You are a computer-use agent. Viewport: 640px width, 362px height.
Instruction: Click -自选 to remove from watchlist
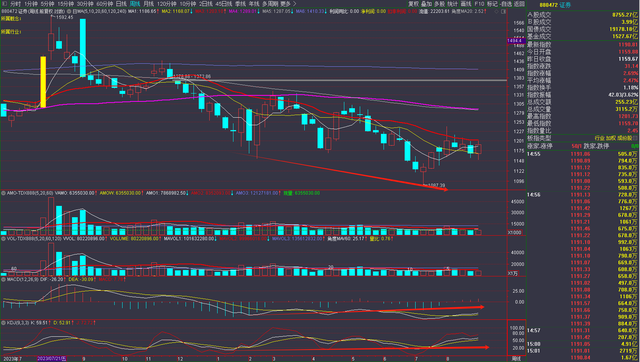coord(506,4)
